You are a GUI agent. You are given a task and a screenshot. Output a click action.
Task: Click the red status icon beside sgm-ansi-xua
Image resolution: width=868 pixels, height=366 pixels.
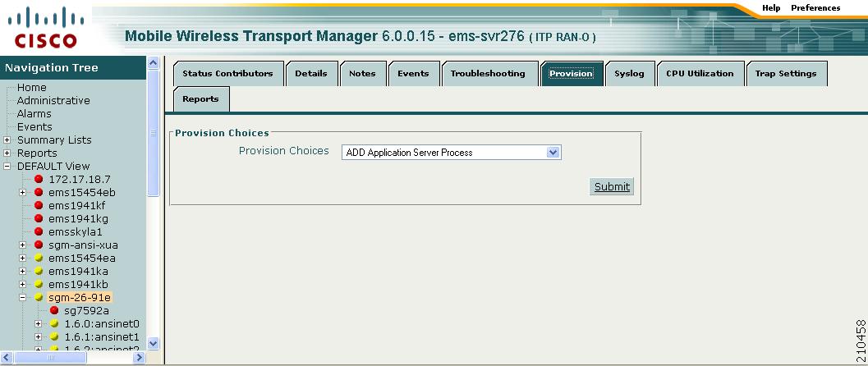[39, 245]
